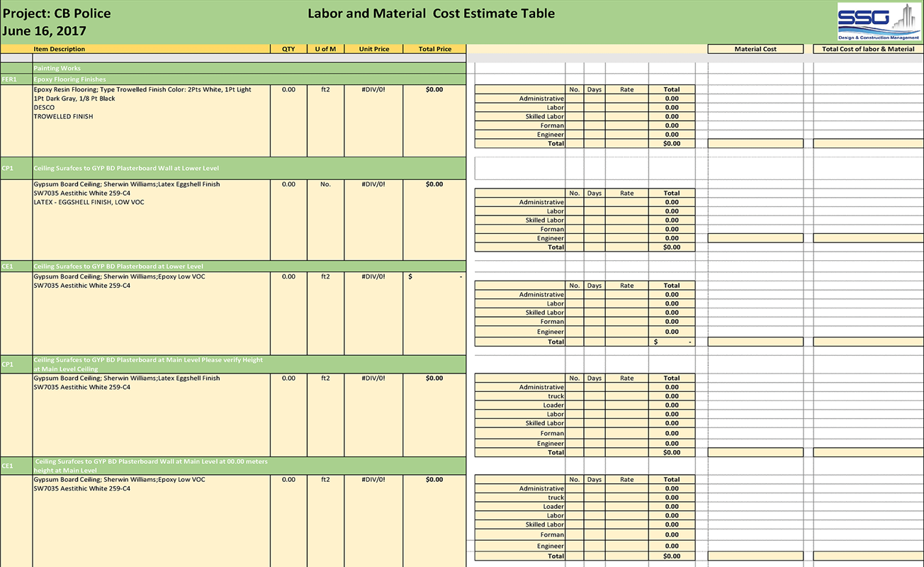924x567 pixels.
Task: Click the '$ -' total in the third labor table
Action: pos(672,342)
